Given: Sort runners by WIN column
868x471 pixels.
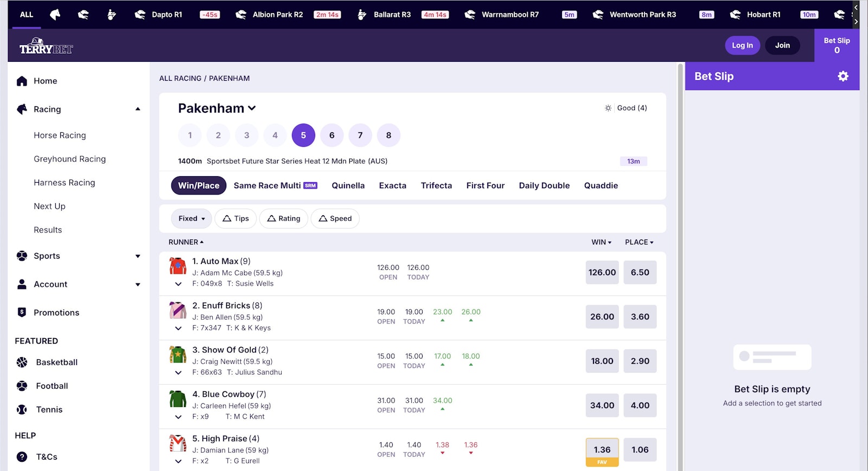Looking at the screenshot, I should [601, 242].
